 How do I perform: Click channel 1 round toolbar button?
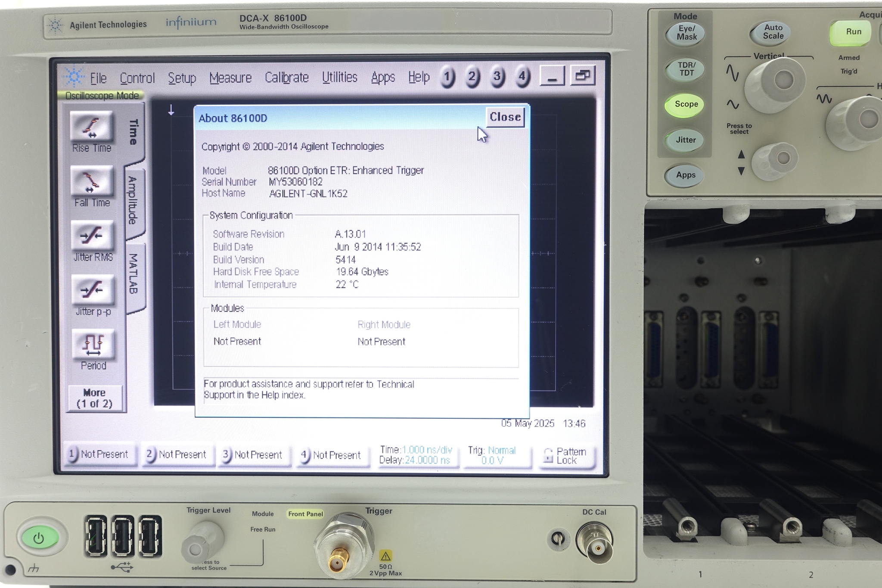[447, 77]
